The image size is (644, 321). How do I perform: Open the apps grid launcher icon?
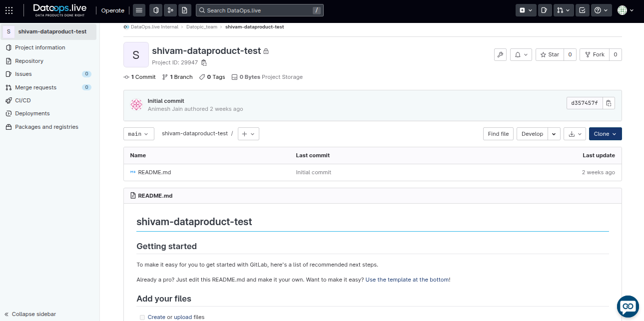pos(9,10)
